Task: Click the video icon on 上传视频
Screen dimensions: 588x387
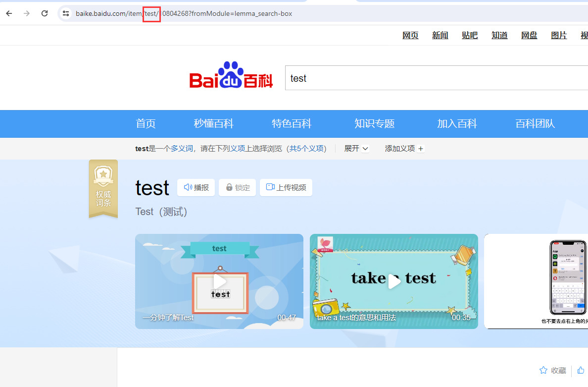Action: click(x=270, y=187)
